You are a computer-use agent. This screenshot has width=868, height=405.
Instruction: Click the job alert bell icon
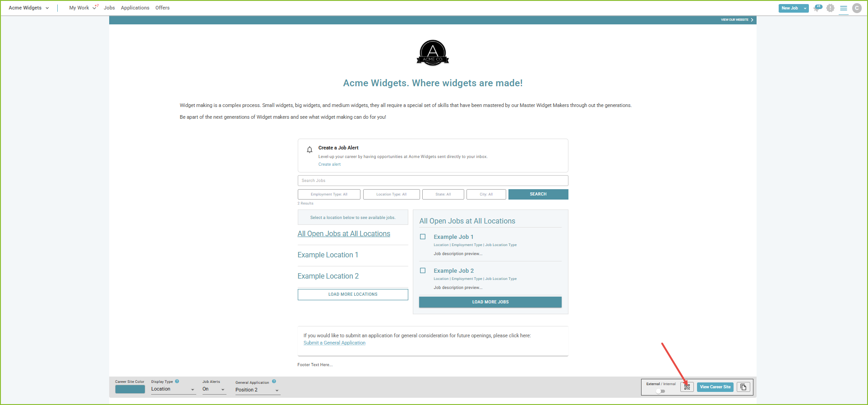click(x=309, y=150)
